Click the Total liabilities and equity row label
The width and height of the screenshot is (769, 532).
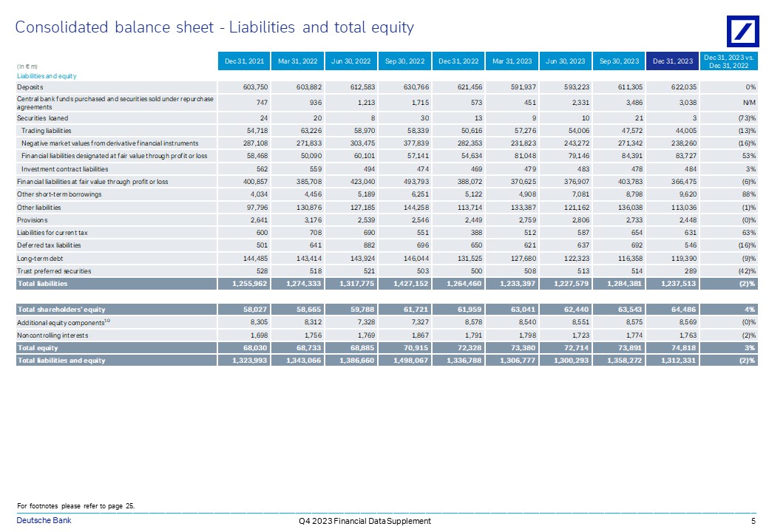tap(61, 361)
